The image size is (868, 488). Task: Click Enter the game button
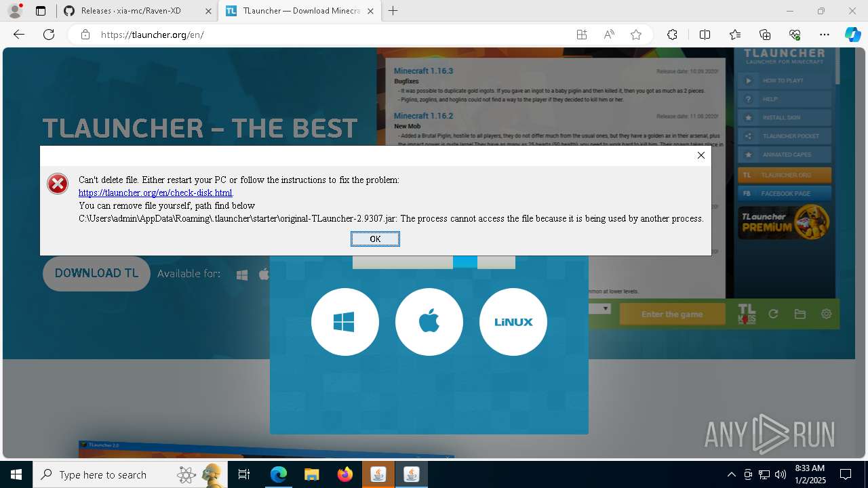tap(672, 314)
